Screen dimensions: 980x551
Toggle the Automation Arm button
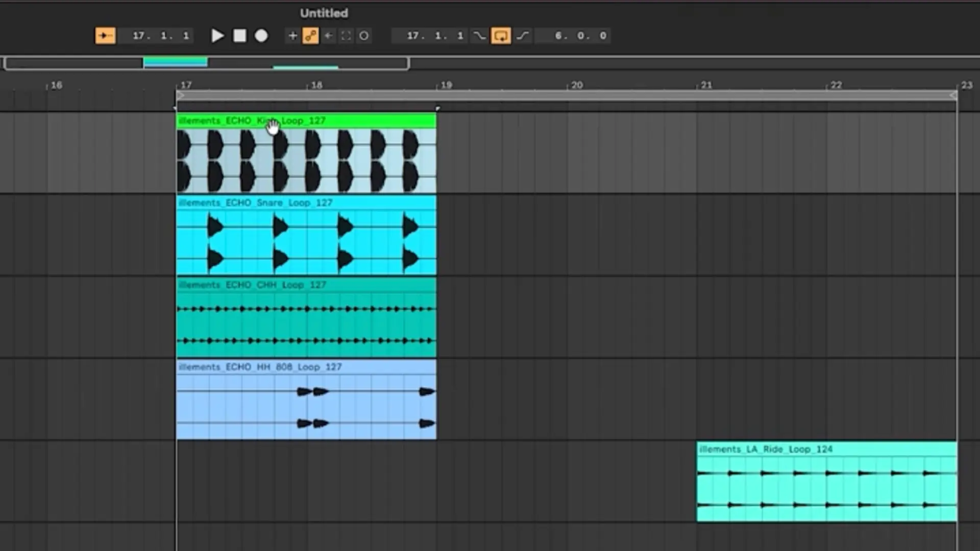[310, 36]
